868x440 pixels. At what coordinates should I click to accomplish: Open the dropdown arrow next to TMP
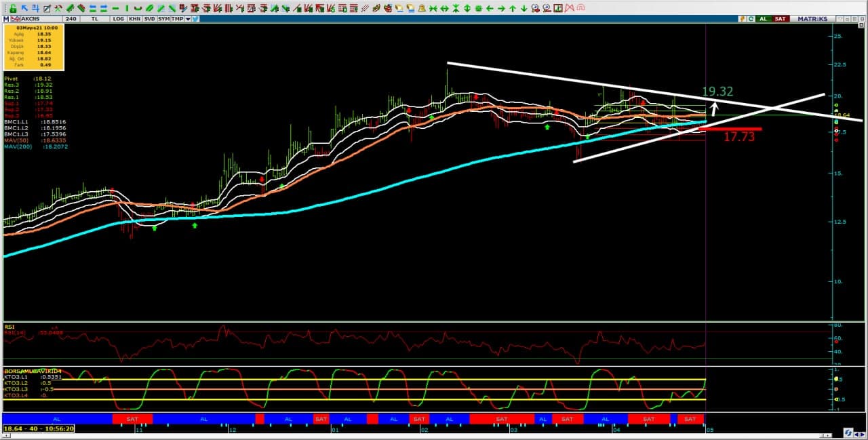(x=187, y=19)
